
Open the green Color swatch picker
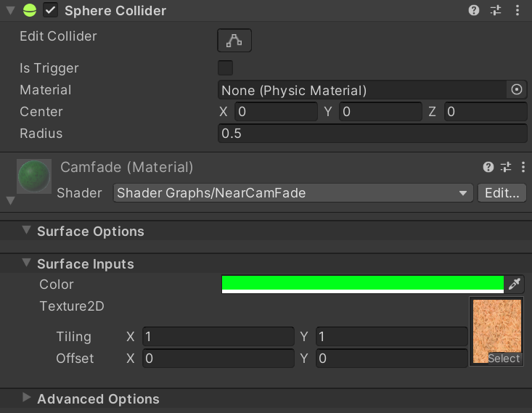point(363,285)
